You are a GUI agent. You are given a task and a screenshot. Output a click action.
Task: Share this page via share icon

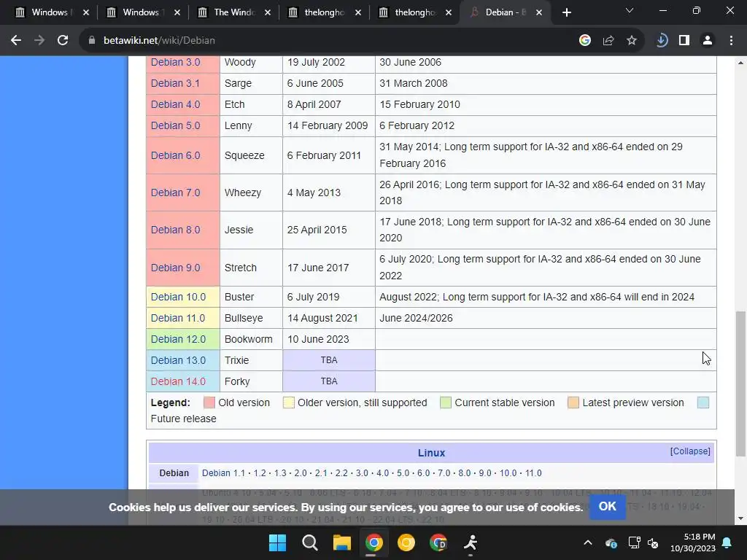(x=608, y=41)
